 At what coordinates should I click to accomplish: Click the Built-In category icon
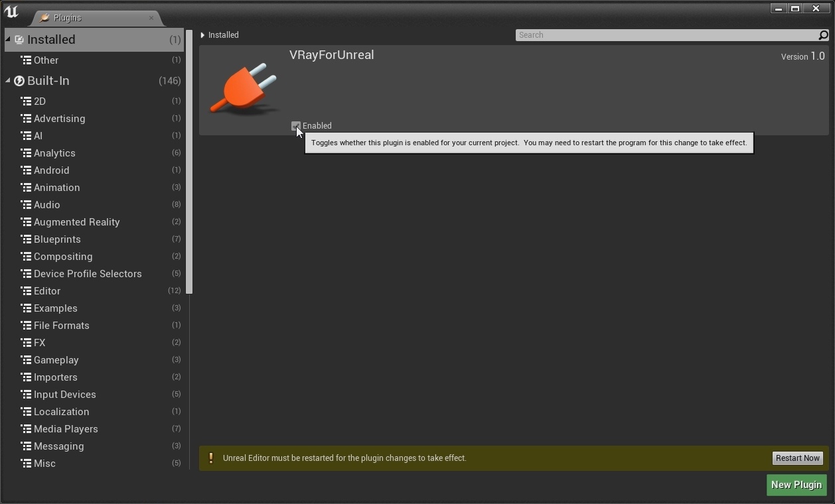[19, 81]
